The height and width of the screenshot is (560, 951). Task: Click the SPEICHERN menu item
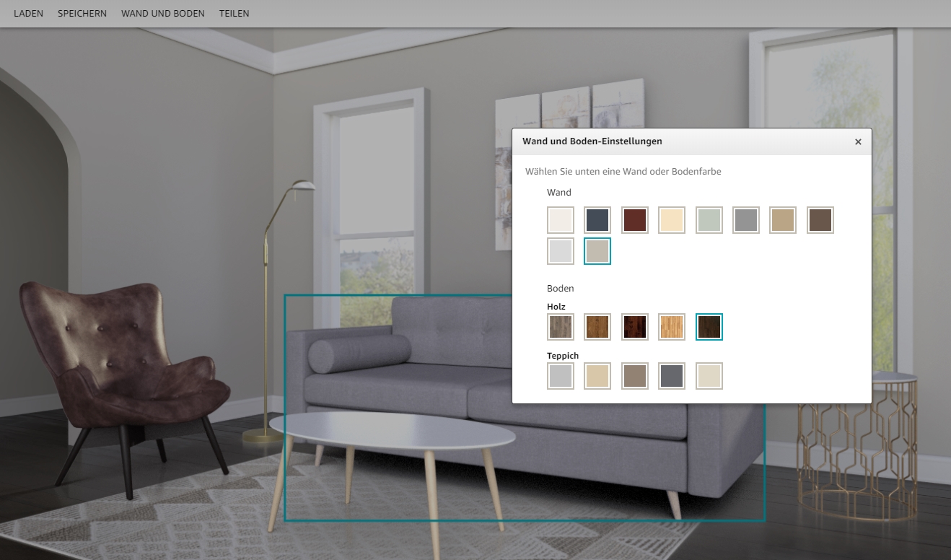pyautogui.click(x=82, y=14)
